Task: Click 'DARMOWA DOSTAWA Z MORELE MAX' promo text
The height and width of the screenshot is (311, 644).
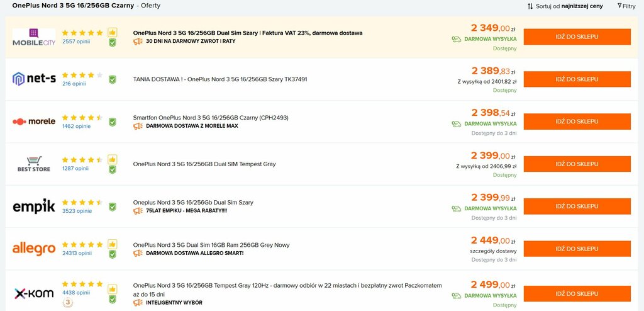Action: [192, 126]
